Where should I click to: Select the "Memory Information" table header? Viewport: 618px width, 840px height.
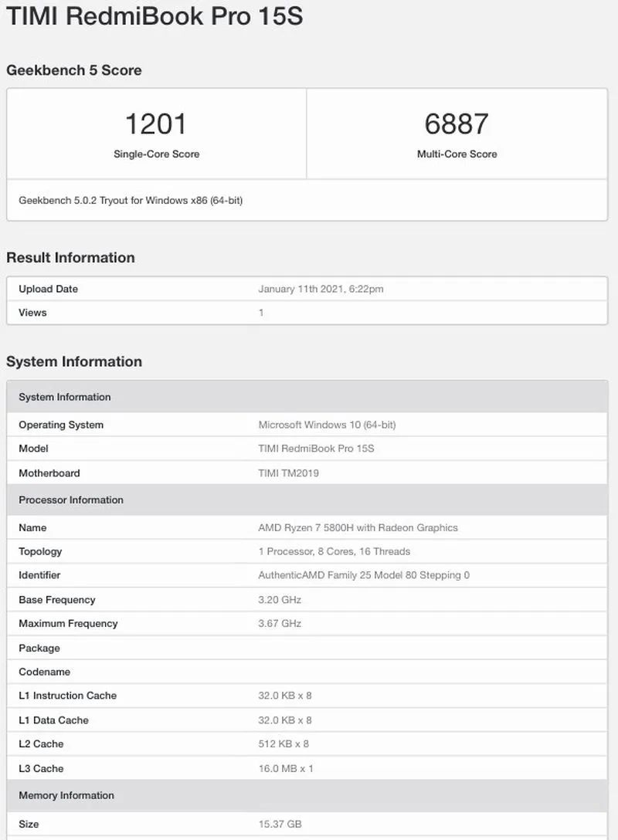tap(307, 795)
